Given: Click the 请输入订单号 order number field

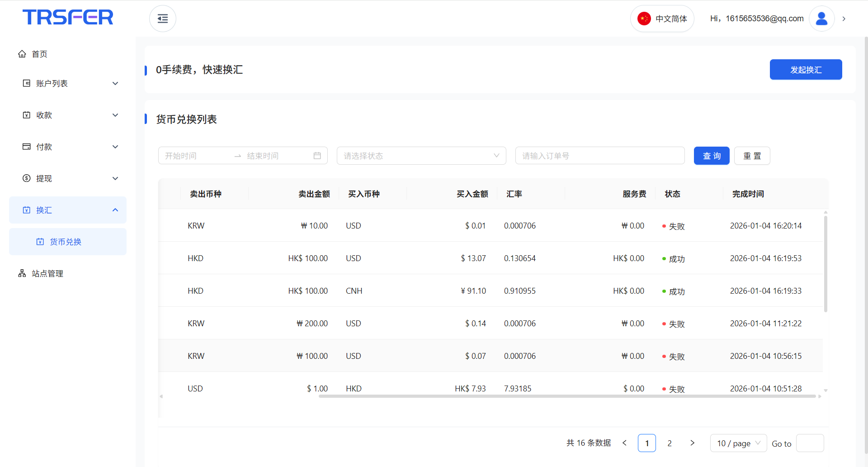Looking at the screenshot, I should coord(599,156).
